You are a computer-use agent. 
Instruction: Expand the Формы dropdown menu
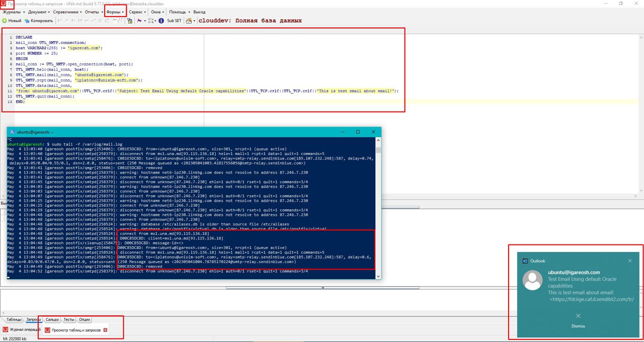pos(115,12)
